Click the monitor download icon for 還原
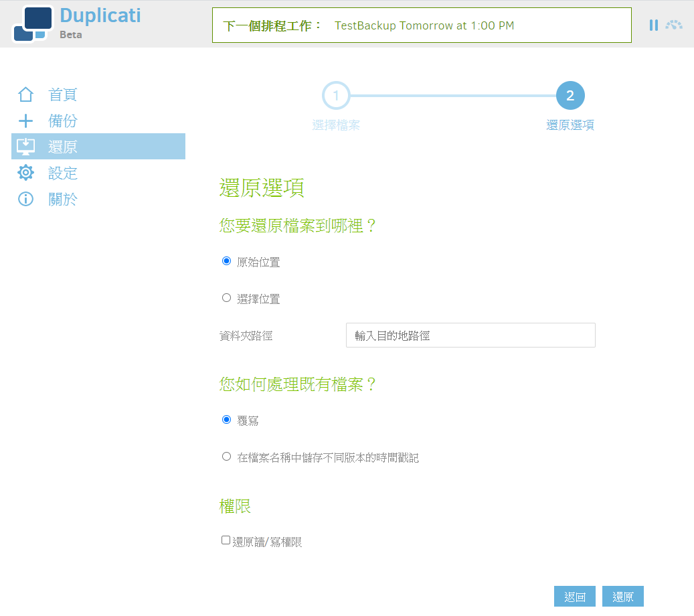Screen dimensions: 694x616 (x=25, y=147)
